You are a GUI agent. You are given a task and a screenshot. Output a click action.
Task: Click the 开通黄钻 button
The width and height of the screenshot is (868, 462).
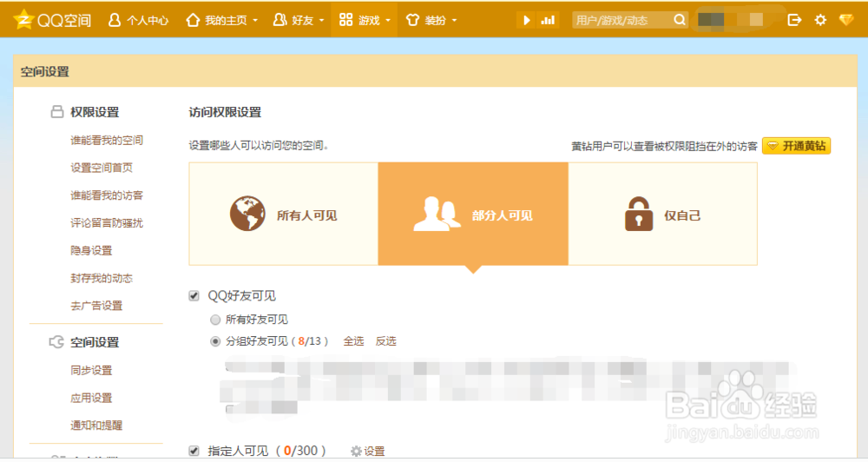[x=797, y=146]
